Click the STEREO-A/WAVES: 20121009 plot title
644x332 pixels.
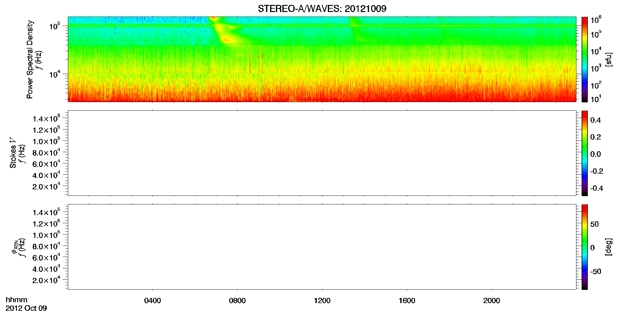tap(322, 9)
